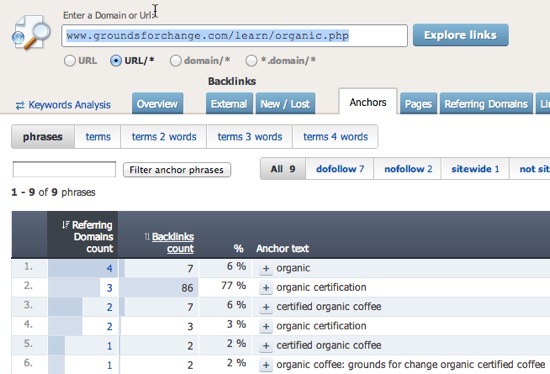Viewport: 550px width, 374px height.
Task: Switch to the Anchors tab
Action: point(368,102)
